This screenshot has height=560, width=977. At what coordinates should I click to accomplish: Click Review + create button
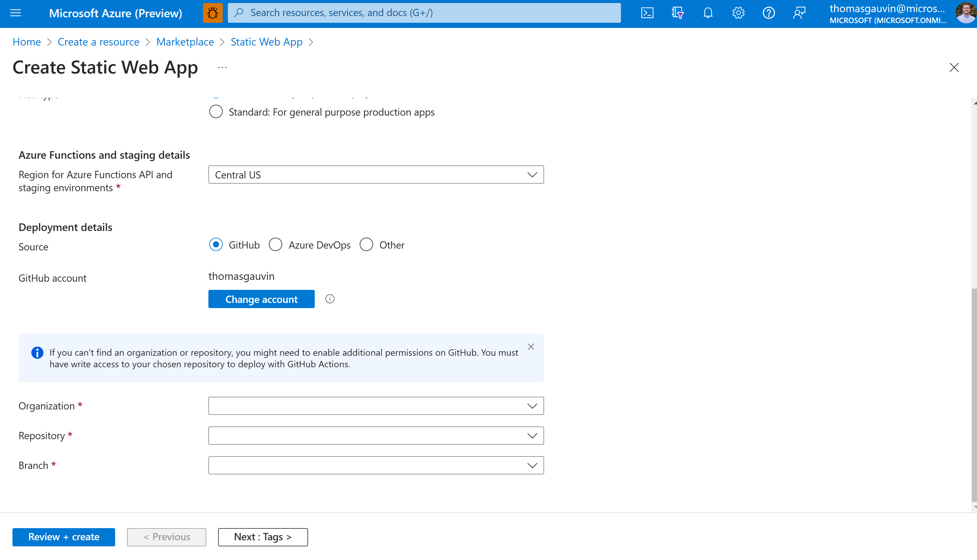coord(63,537)
